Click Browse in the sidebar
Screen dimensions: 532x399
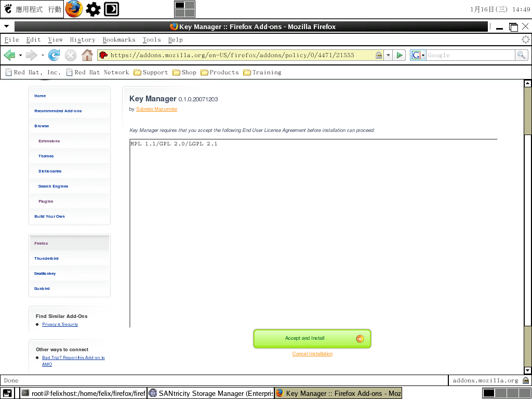[x=42, y=126]
